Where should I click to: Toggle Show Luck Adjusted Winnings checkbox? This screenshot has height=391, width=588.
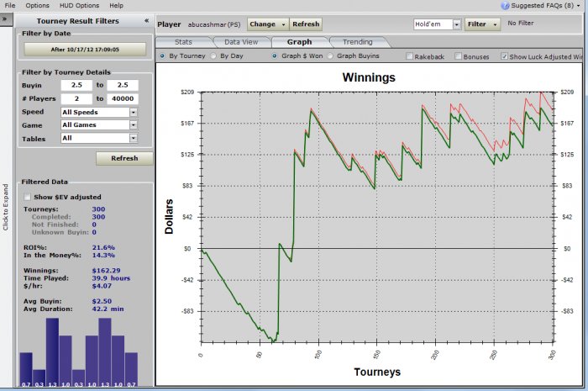coord(504,56)
